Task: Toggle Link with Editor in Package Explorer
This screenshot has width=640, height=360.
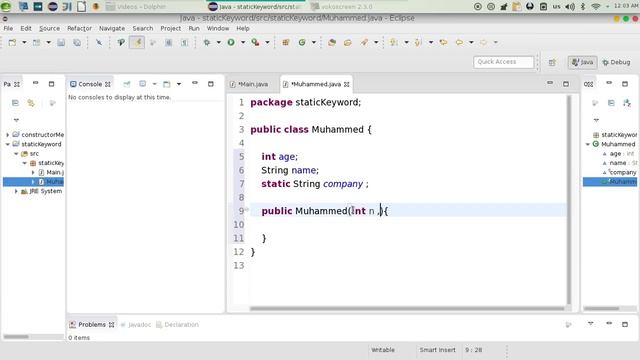Action: [x=31, y=103]
